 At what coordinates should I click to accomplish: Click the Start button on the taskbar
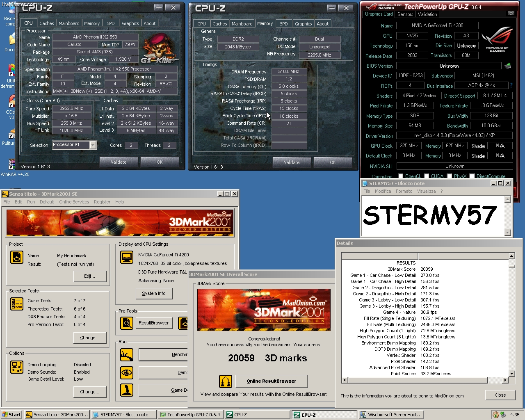tap(11, 415)
